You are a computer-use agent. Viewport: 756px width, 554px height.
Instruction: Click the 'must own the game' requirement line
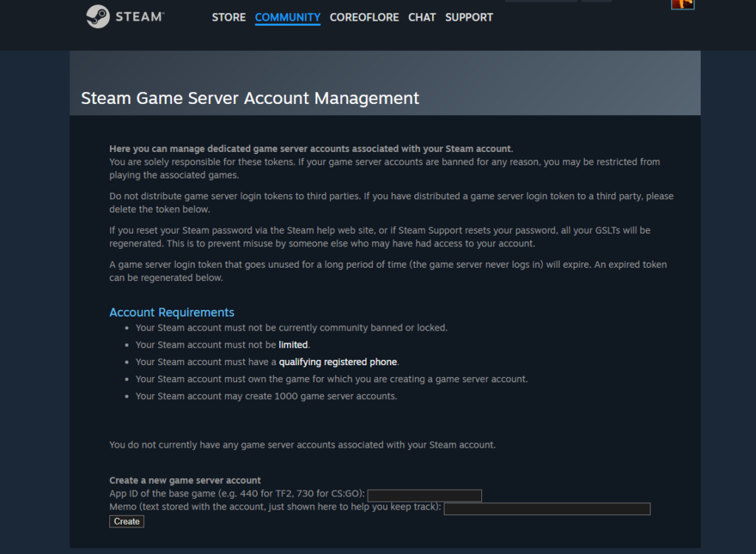pyautogui.click(x=331, y=379)
